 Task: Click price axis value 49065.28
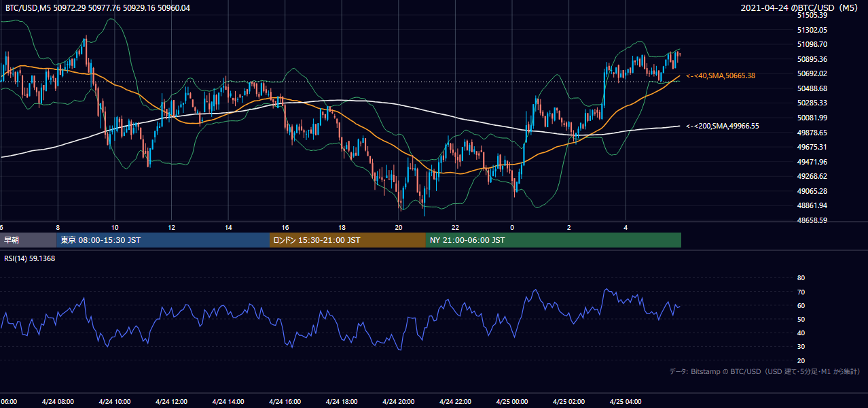(812, 191)
